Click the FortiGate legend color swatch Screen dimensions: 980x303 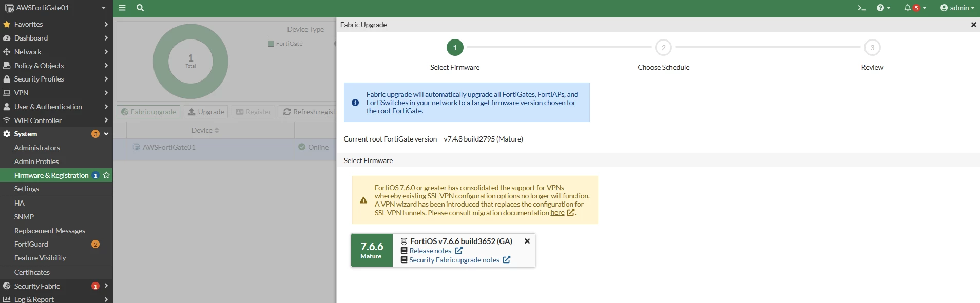tap(271, 44)
